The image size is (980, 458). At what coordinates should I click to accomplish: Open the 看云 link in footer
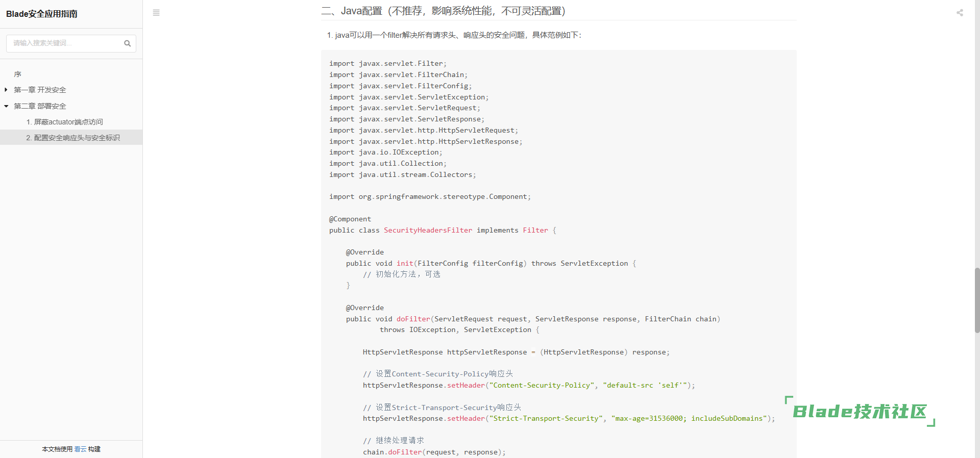pos(80,449)
